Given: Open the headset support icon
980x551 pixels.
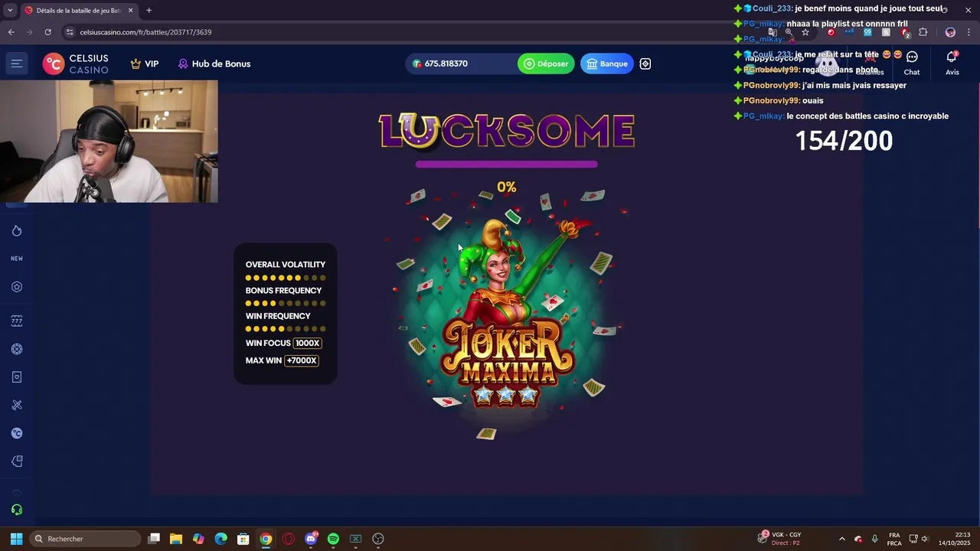Looking at the screenshot, I should (17, 510).
